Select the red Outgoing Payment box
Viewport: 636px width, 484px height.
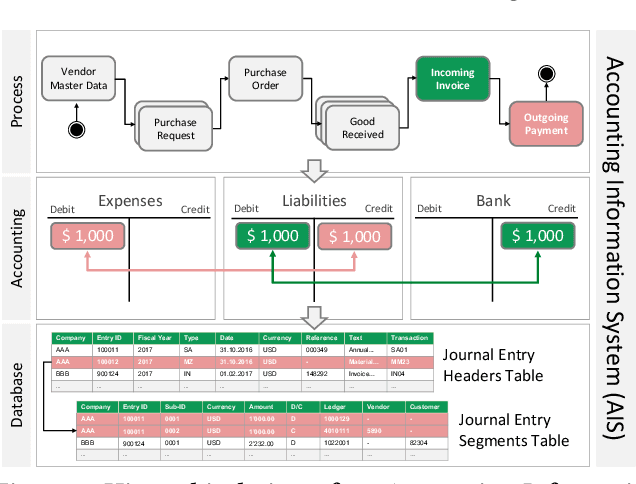pyautogui.click(x=546, y=124)
